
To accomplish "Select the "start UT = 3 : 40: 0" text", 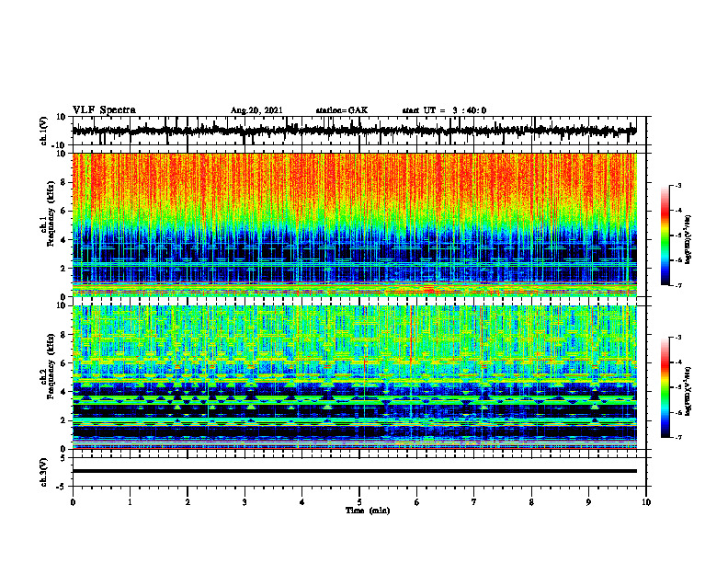I will coord(444,110).
